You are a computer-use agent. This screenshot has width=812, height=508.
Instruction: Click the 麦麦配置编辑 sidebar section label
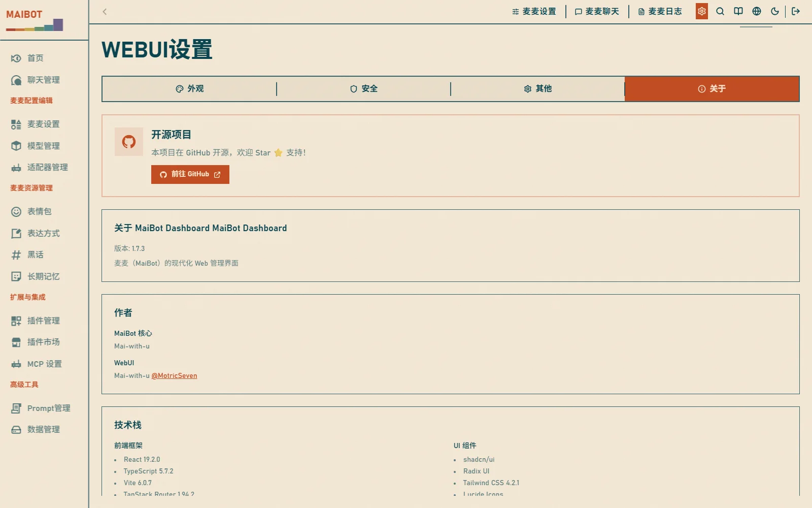(x=31, y=101)
